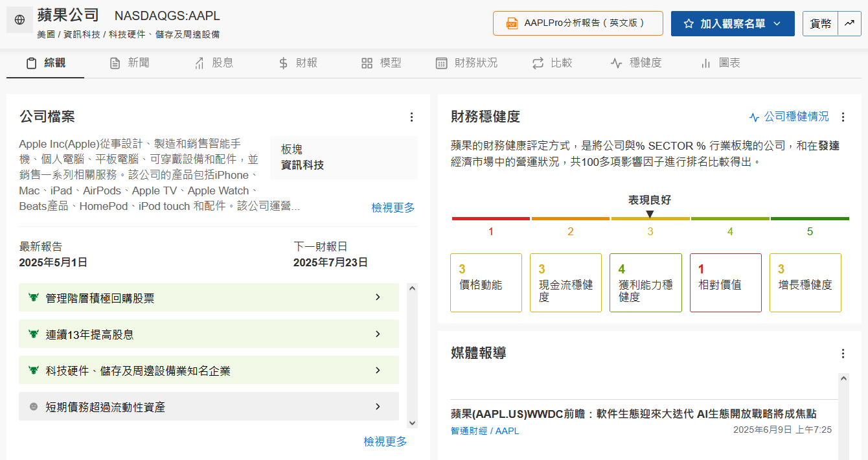Viewport: 868px width, 460px height.
Task: Select the 獲利能力穩健度 score card
Action: [x=646, y=282]
